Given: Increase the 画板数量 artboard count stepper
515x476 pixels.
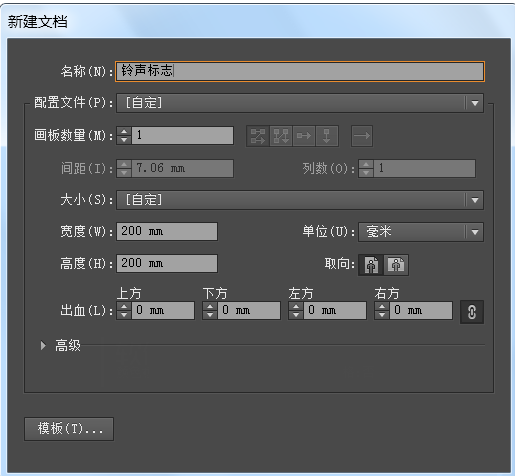Looking at the screenshot, I should 124,131.
